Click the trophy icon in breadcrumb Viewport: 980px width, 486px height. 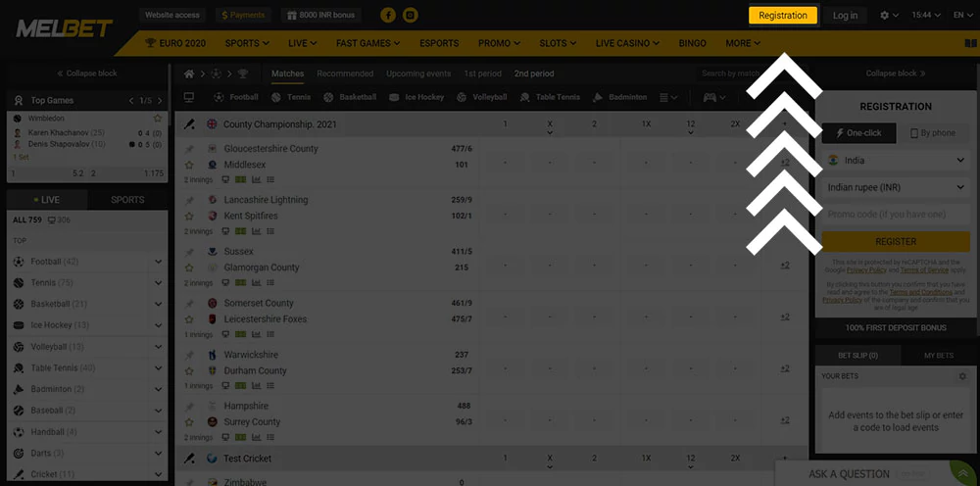tap(242, 73)
